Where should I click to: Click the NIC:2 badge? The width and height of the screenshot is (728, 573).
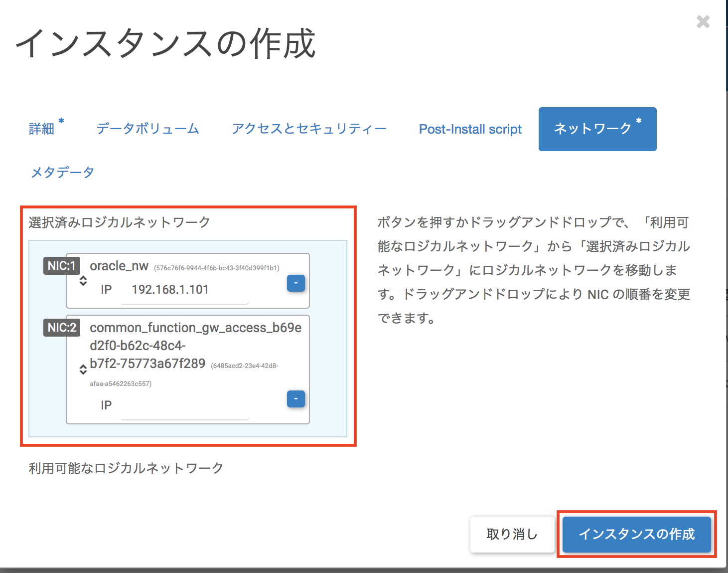(62, 328)
